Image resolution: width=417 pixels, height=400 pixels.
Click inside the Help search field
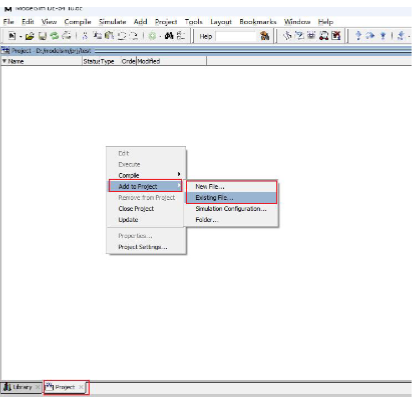pos(236,36)
